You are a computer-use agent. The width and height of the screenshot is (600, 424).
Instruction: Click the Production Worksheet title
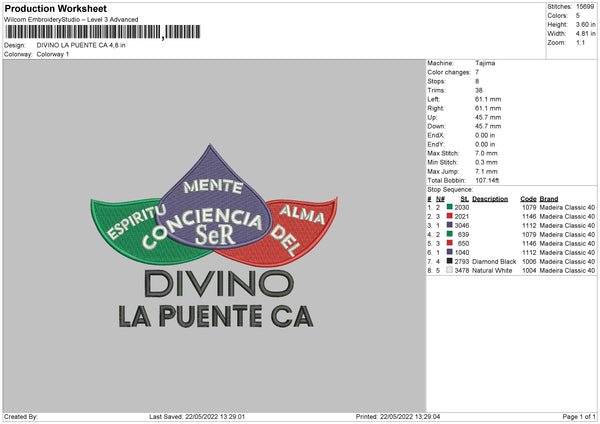tap(55, 8)
